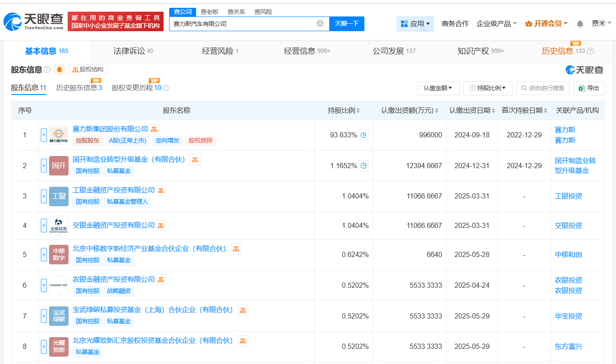Click pie chart icon next to 93.633%
This screenshot has height=364, width=616.
(x=364, y=135)
